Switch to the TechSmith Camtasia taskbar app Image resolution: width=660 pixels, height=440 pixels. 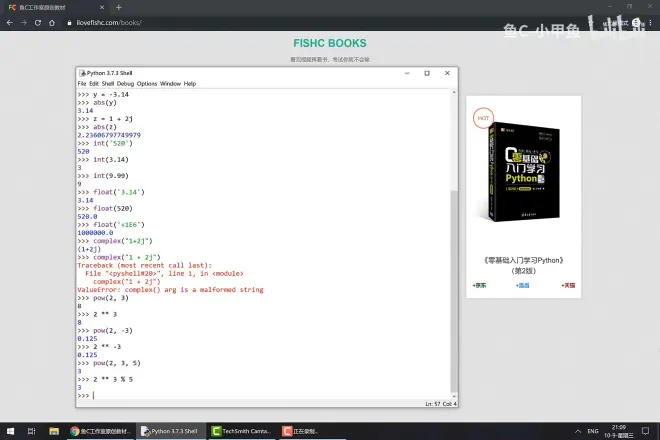click(x=243, y=431)
